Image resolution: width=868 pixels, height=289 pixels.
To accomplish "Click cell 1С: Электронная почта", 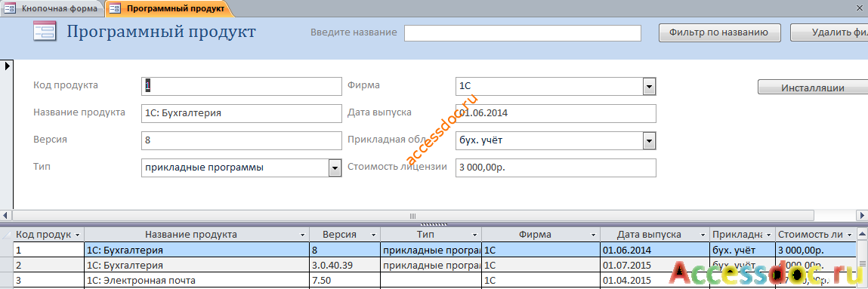I will 196,281.
